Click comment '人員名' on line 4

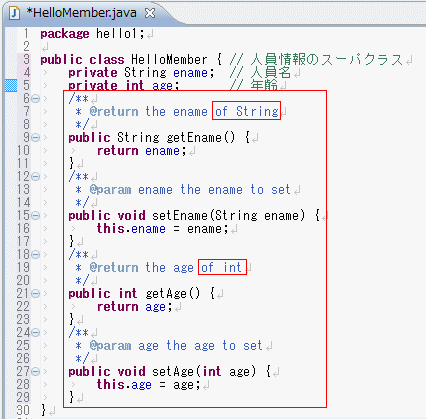271,73
